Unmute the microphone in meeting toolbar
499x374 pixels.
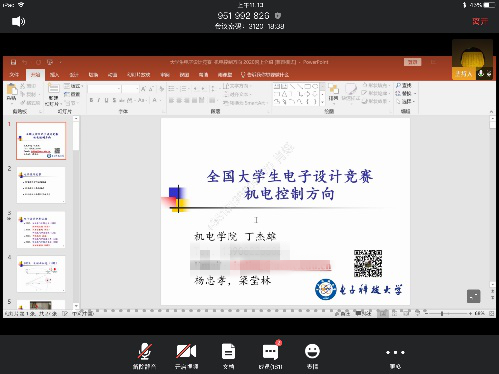point(144,356)
